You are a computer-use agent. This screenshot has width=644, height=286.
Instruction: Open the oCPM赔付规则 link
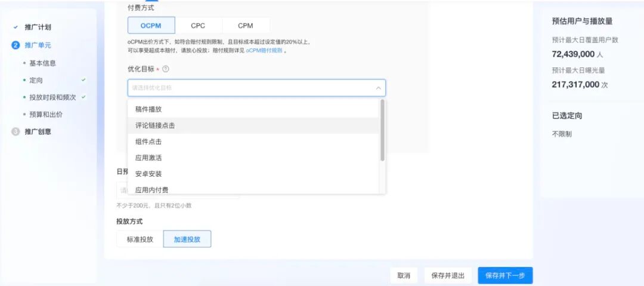(264, 51)
